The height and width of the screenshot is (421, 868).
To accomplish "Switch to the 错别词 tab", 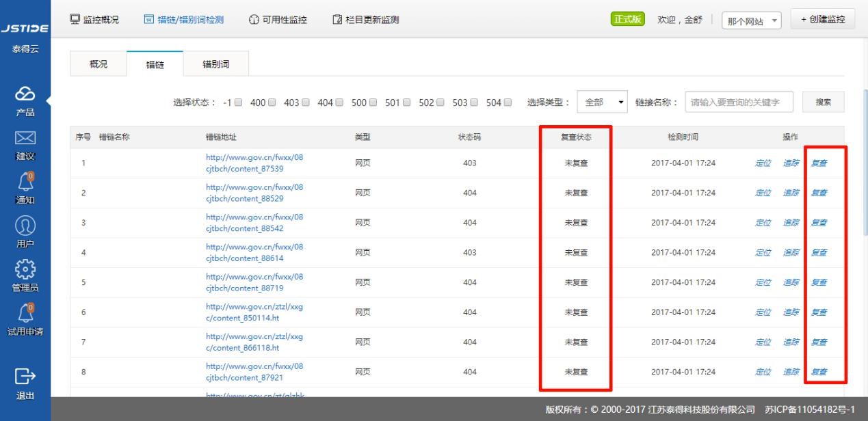I will 216,64.
